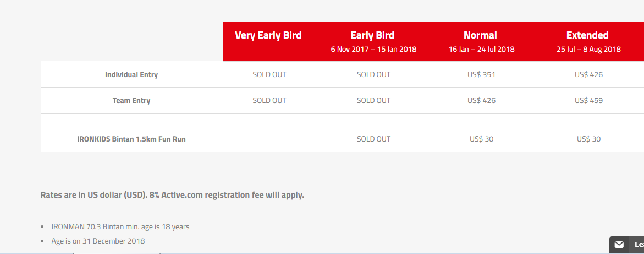Screen dimensions: 644x254
Task: Click Individual Entry Extended price US$ 426
Action: 588,74
